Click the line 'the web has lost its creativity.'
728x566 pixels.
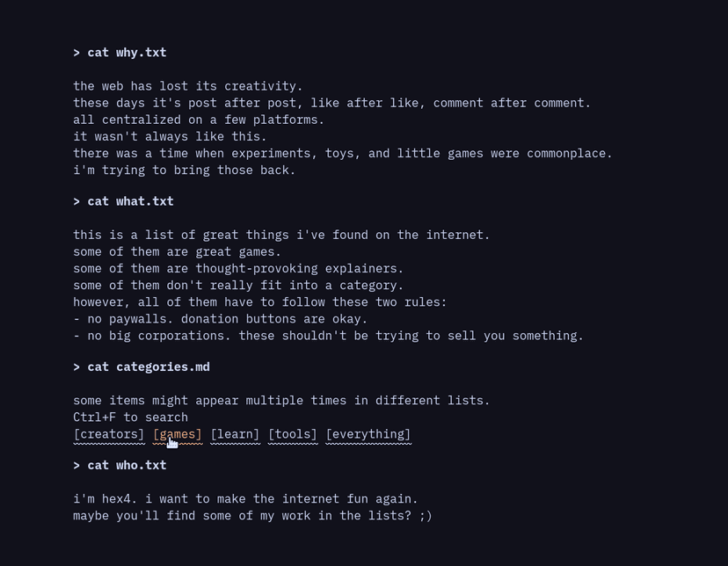[x=188, y=86]
